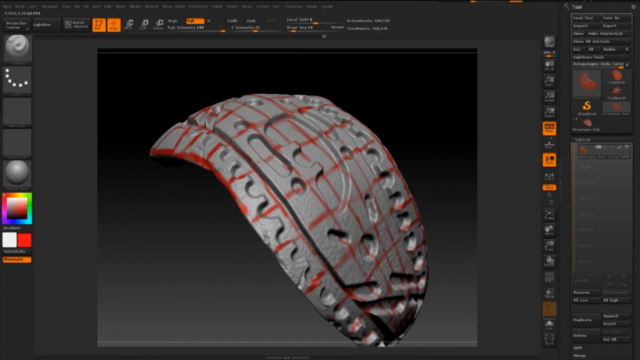Open the Preferences menu
The height and width of the screenshot is (360, 640).
198,7
